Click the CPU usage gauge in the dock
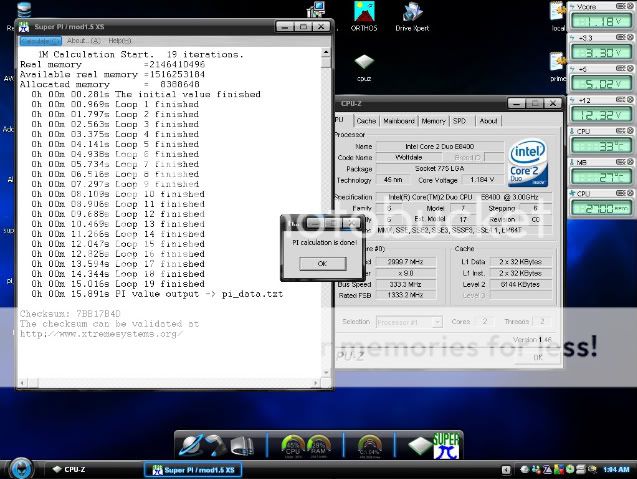Image resolution: width=637 pixels, height=479 pixels. [293, 446]
